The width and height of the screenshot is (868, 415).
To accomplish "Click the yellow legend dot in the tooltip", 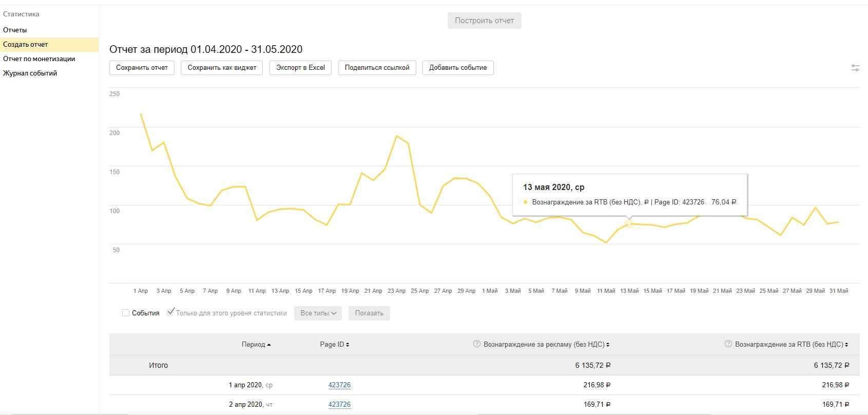I will pyautogui.click(x=525, y=202).
